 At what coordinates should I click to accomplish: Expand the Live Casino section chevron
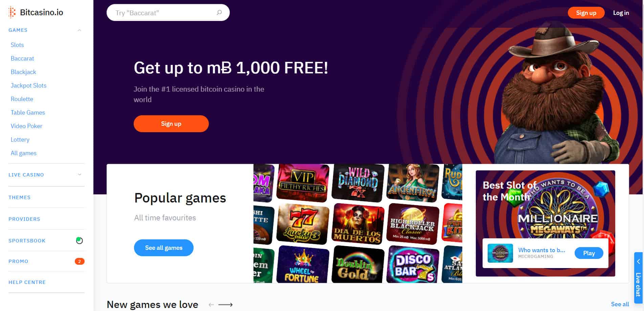click(80, 175)
